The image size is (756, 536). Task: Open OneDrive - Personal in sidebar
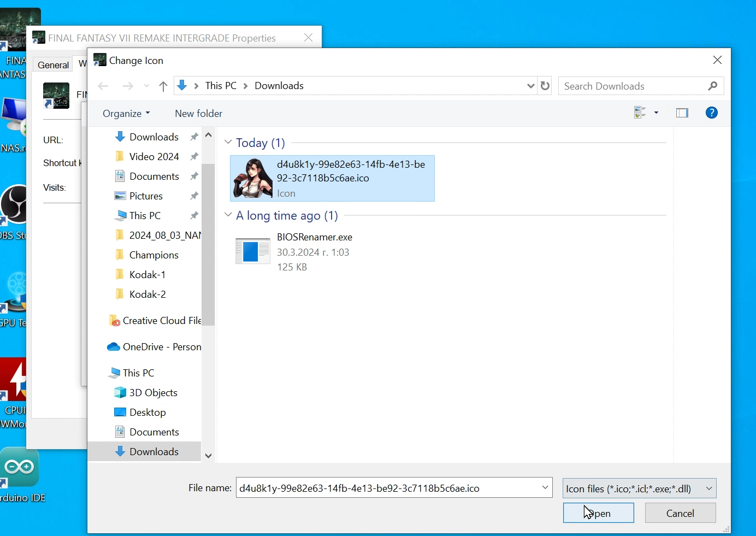click(x=154, y=347)
